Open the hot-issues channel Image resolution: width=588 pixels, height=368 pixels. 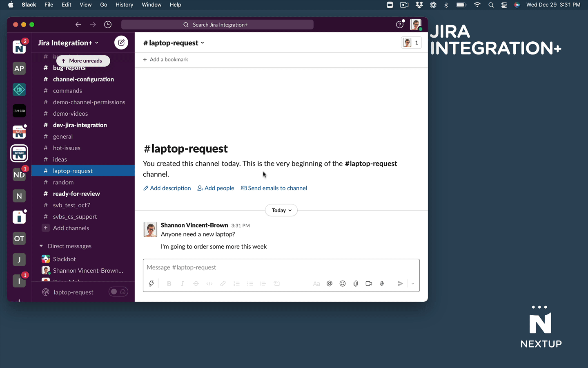pyautogui.click(x=83, y=148)
